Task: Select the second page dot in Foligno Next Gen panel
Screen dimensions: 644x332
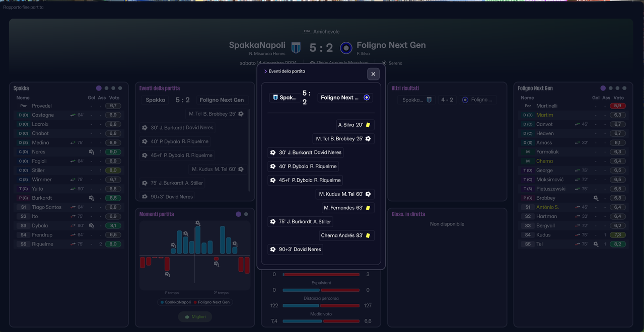Action: point(611,88)
